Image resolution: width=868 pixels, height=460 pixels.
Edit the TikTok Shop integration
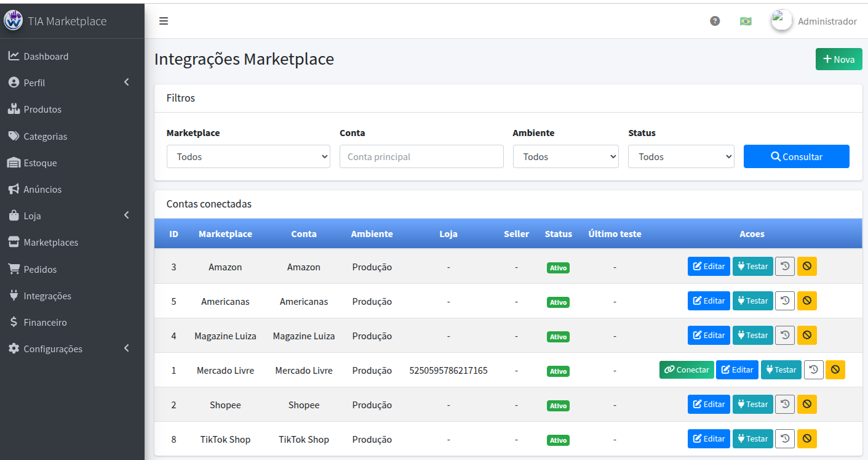pos(709,439)
